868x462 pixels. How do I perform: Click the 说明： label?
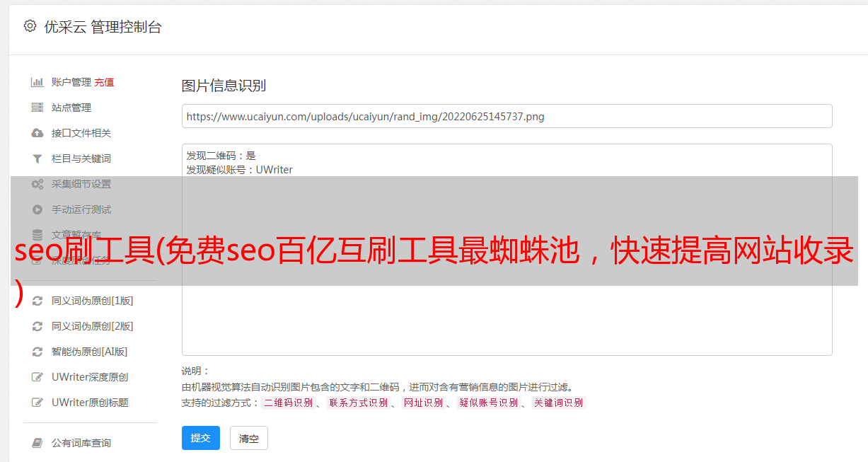(196, 371)
